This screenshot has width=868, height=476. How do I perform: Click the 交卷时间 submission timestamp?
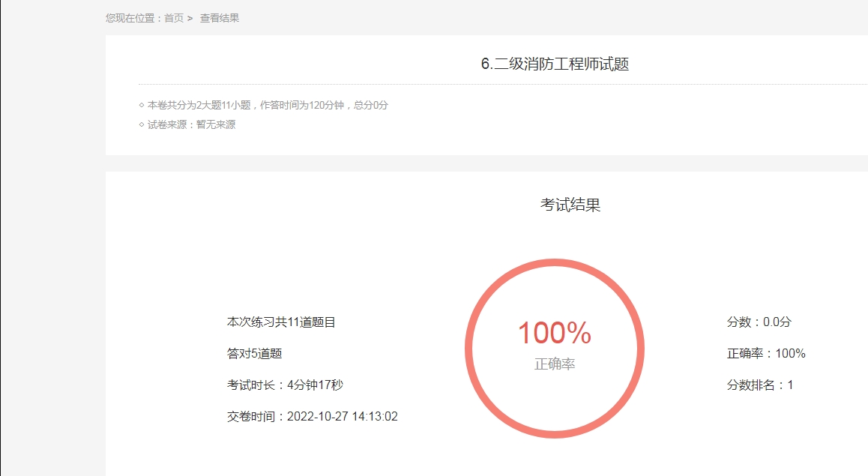(x=313, y=417)
